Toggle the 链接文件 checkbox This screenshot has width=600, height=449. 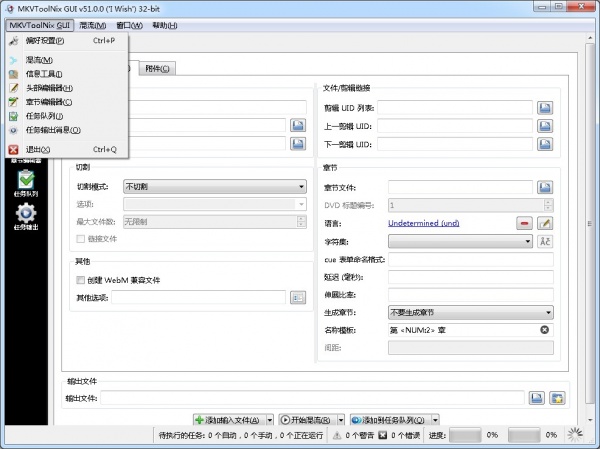[x=80, y=239]
